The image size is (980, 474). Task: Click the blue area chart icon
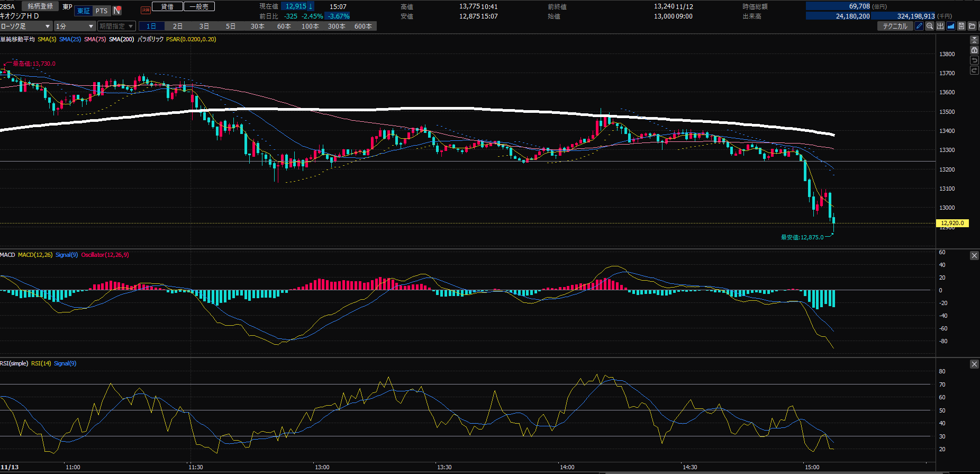951,26
